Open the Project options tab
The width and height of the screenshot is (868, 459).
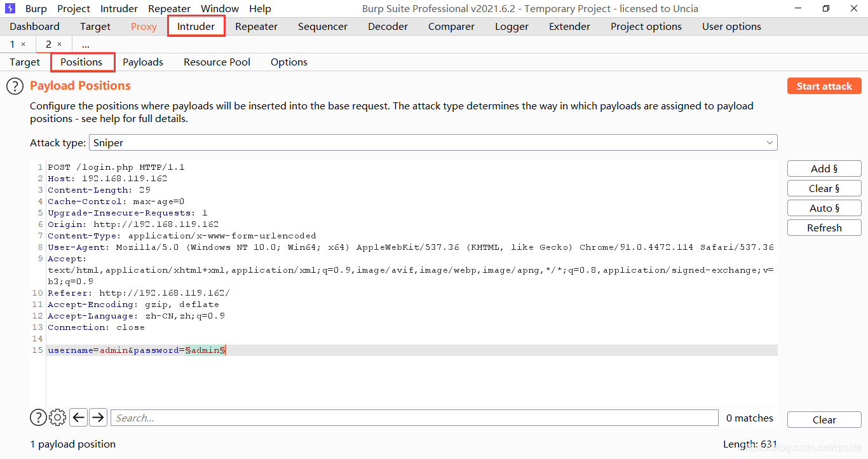point(646,27)
